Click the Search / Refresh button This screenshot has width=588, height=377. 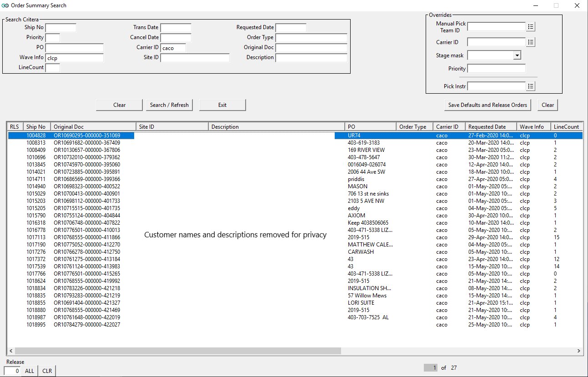(169, 105)
